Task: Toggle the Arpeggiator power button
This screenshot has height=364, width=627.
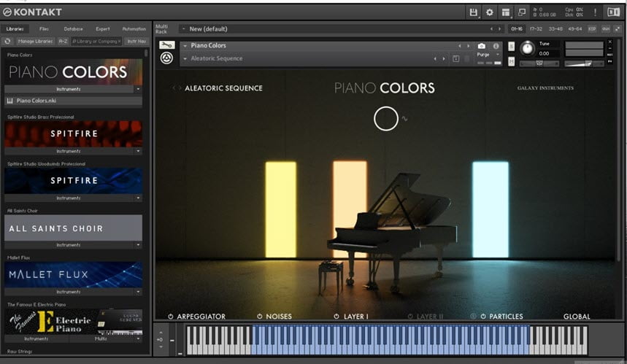Action: (x=171, y=317)
